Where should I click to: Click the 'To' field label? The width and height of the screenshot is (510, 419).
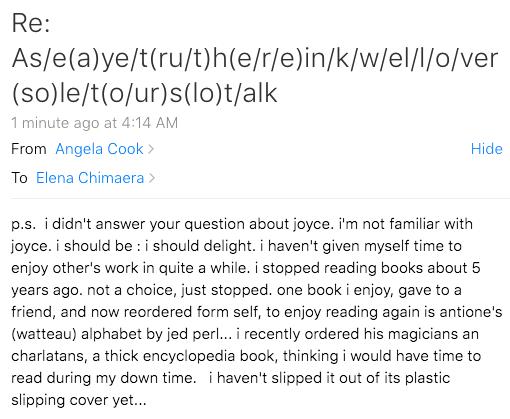pyautogui.click(x=19, y=178)
